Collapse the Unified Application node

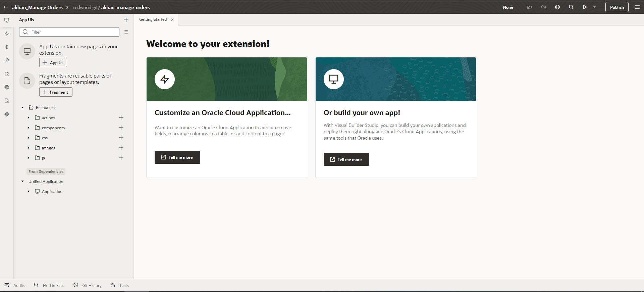pos(22,181)
